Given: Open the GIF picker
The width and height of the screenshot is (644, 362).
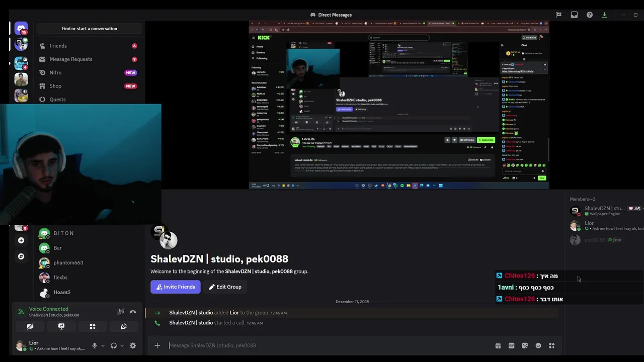Looking at the screenshot, I should 512,345.
